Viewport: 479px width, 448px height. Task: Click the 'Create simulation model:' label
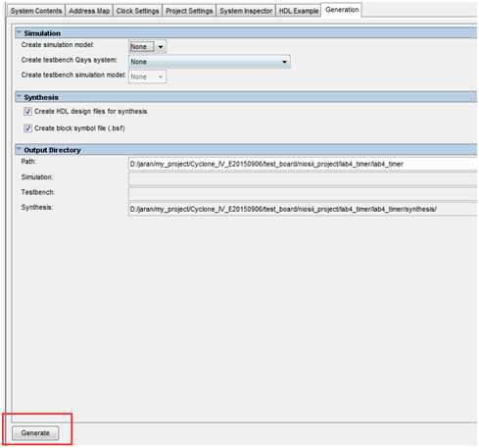pyautogui.click(x=58, y=45)
